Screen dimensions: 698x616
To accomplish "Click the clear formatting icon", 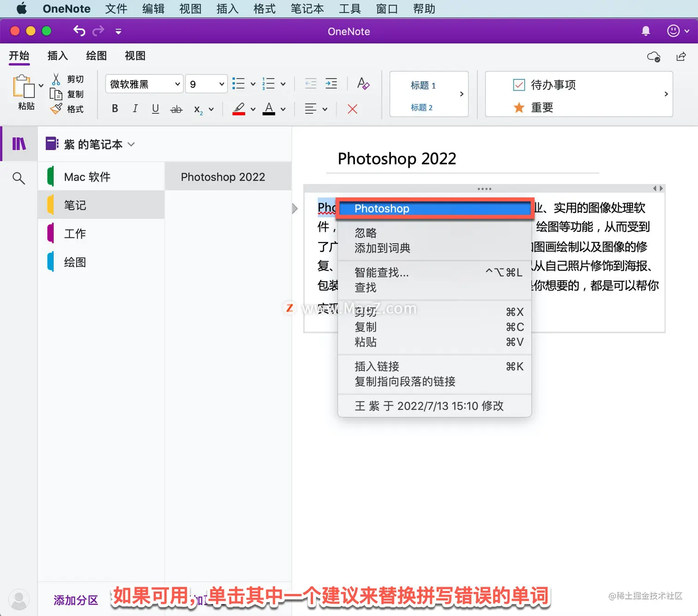I will click(363, 84).
